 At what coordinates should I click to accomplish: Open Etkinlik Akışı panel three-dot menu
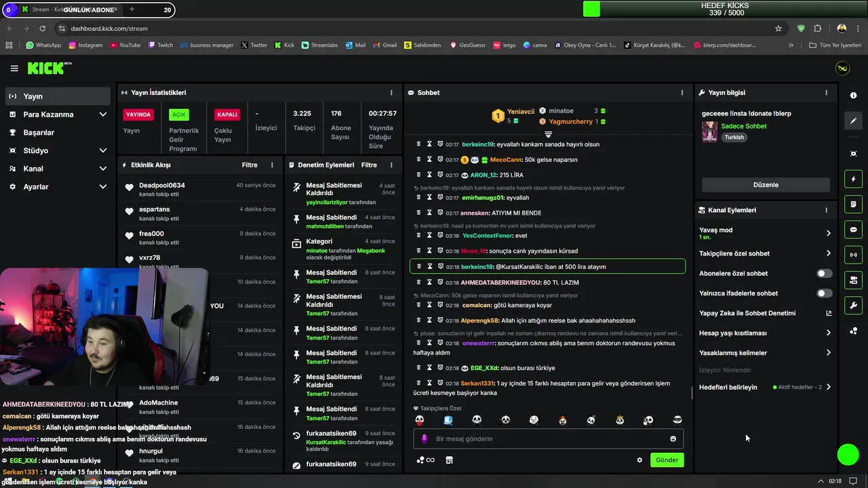pyautogui.click(x=272, y=165)
